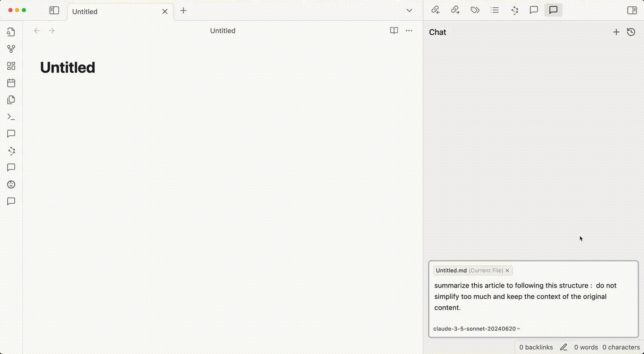Open chat history clock icon
This screenshot has height=354, width=644.
(631, 32)
